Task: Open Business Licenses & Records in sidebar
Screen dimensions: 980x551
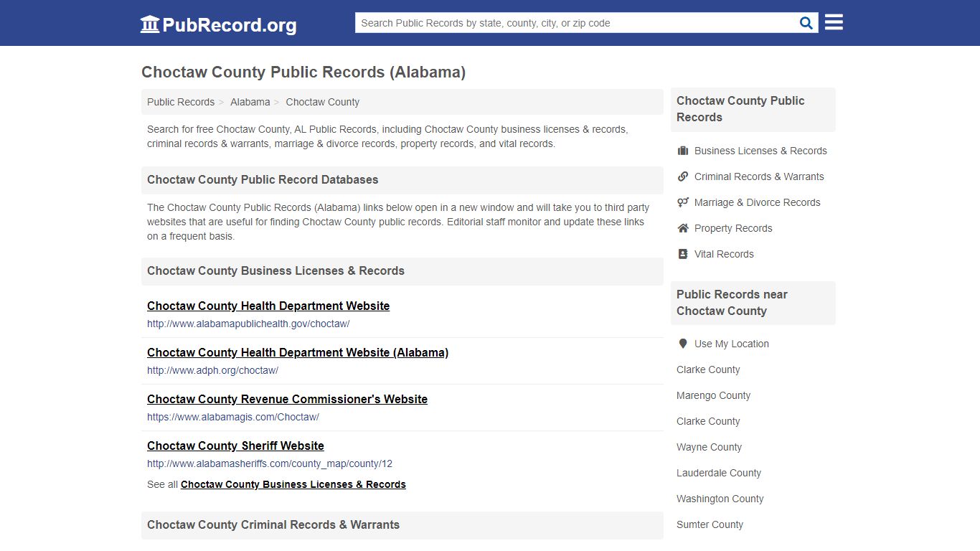Action: (x=760, y=151)
